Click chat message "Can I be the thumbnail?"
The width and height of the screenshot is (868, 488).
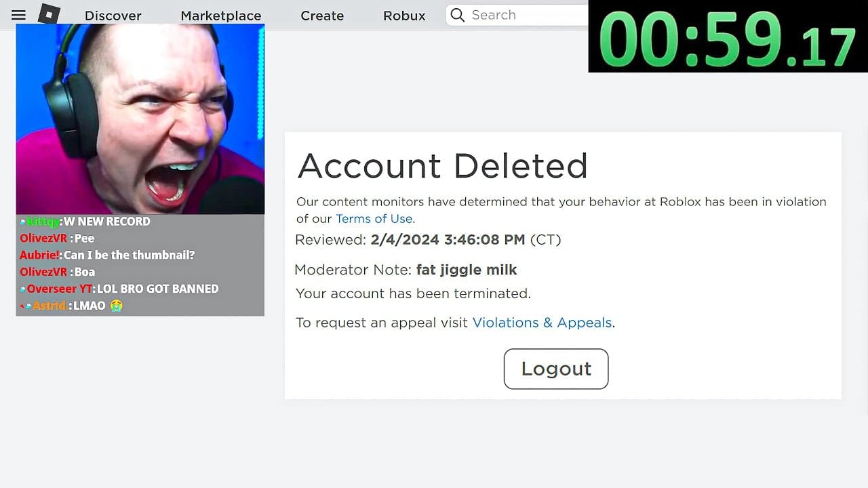coord(130,255)
